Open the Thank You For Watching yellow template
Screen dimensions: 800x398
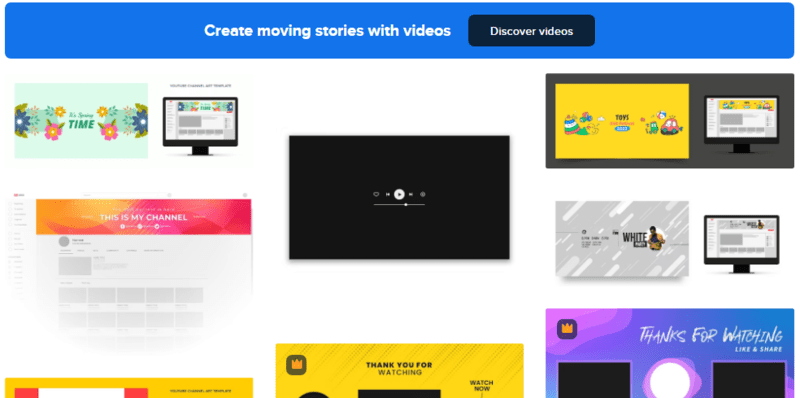399,371
